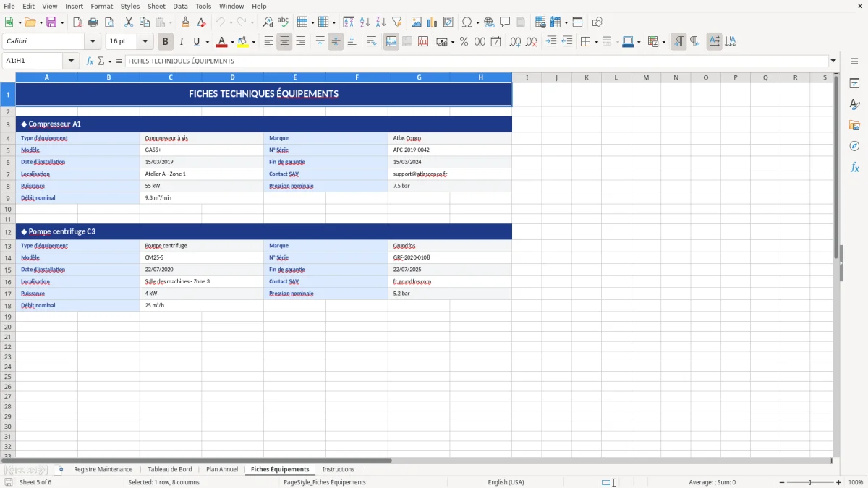The width and height of the screenshot is (868, 488).
Task: Switch to the Tableau de Bord sheet
Action: click(170, 469)
